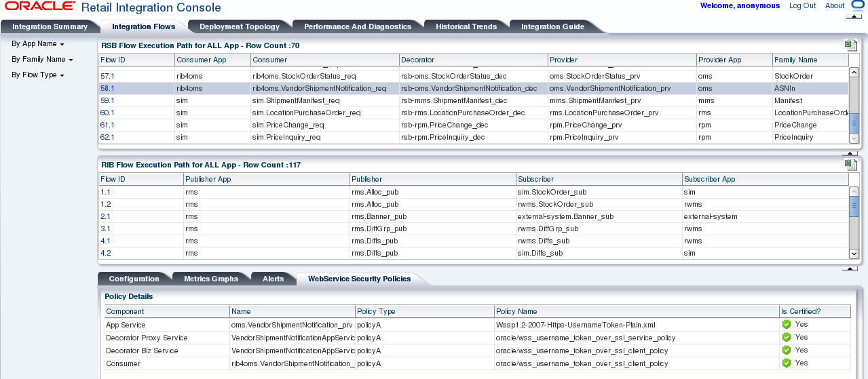Sort RIB table by Subscriber column
868x379 pixels.
click(599, 179)
